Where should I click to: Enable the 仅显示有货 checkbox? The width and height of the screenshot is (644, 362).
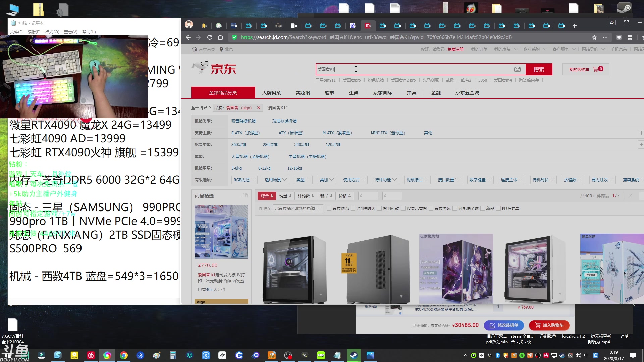[403, 208]
